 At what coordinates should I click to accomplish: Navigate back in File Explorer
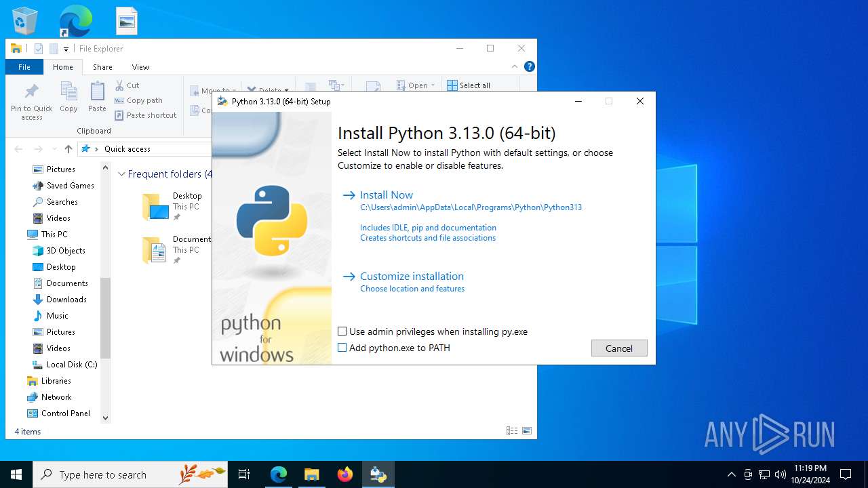point(18,149)
